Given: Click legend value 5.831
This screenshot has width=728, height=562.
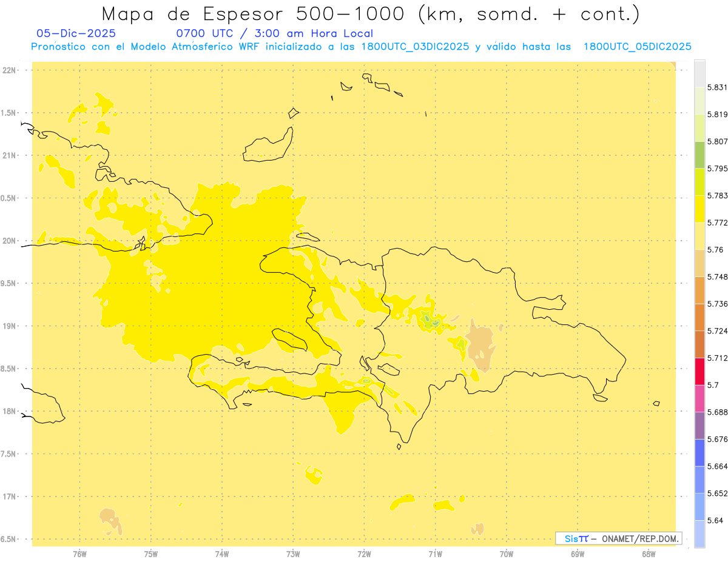Looking at the screenshot, I should click(717, 87).
